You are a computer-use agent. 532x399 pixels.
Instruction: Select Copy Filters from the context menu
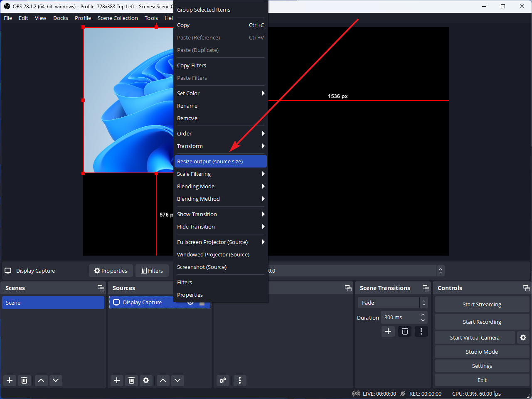click(x=220, y=65)
